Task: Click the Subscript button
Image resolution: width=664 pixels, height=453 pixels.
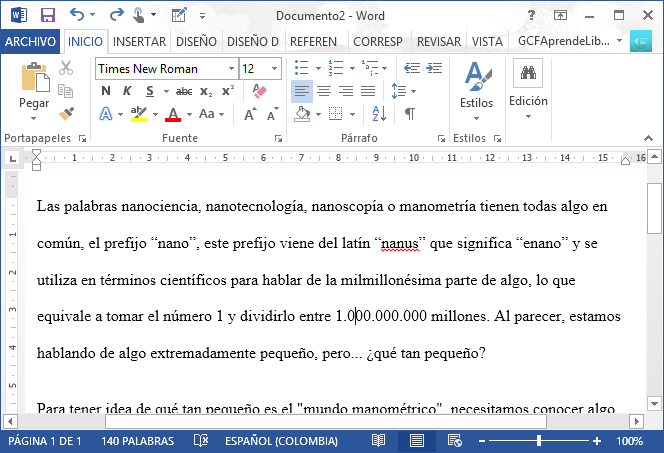Action: 206,91
